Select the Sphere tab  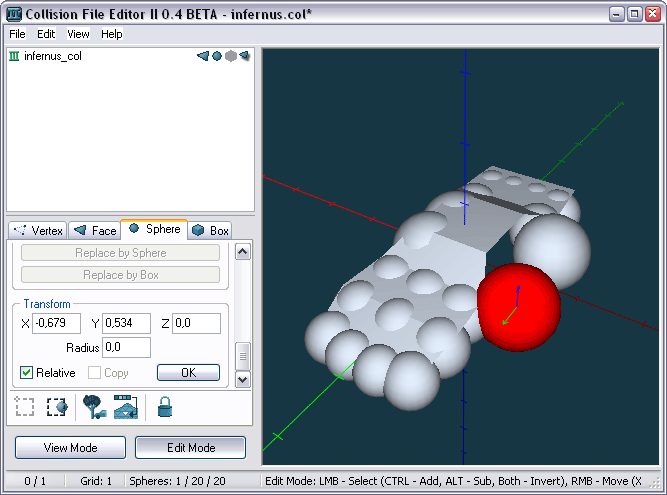(x=154, y=229)
